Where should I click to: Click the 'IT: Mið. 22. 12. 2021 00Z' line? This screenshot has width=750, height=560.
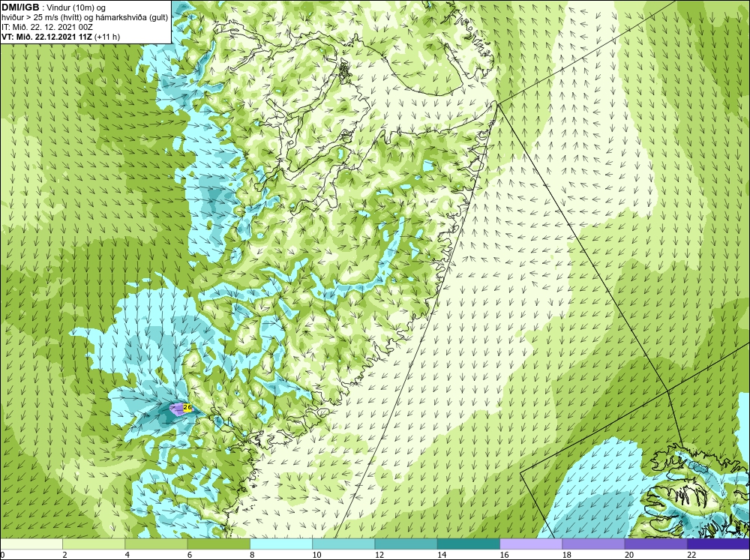pos(46,27)
